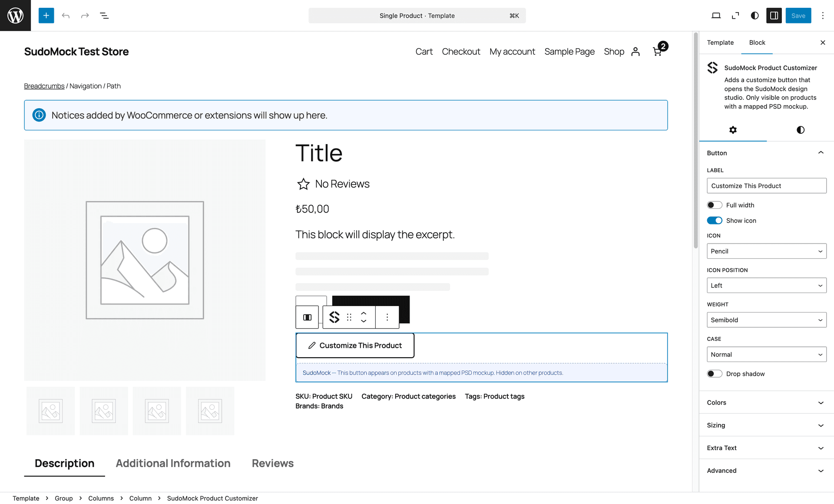Select the SudoMock block icon in the block toolbar
Viewport: 834px width, 504px height.
(x=334, y=317)
